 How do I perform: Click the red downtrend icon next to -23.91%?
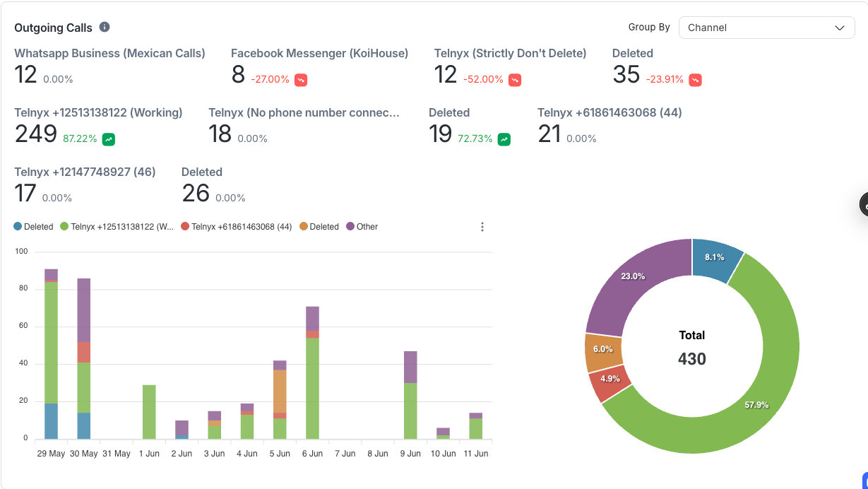tap(696, 80)
